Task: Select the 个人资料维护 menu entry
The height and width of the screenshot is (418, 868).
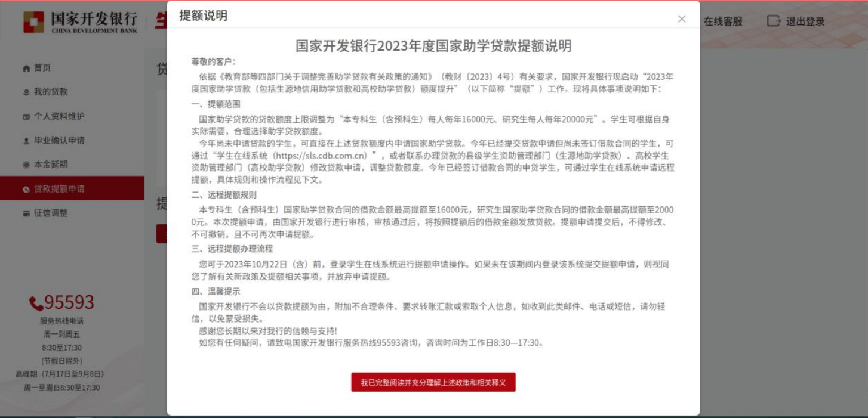Action: point(59,116)
